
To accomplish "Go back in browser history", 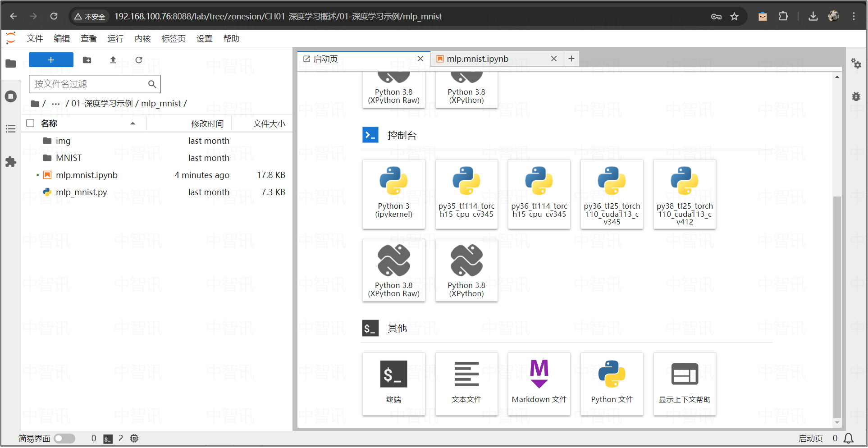I will 14,16.
